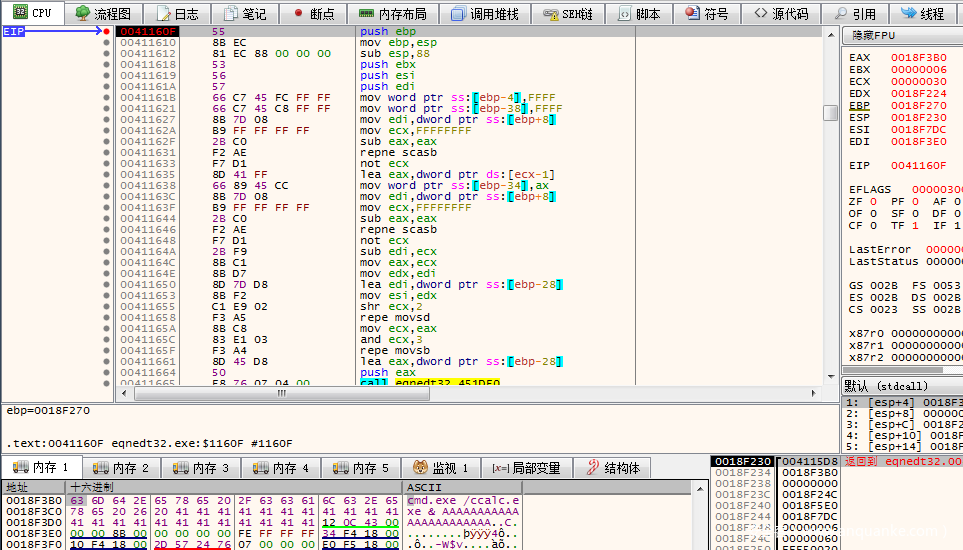Show the 调用堆栈 call stack tab
The height and width of the screenshot is (550, 963).
coord(484,14)
